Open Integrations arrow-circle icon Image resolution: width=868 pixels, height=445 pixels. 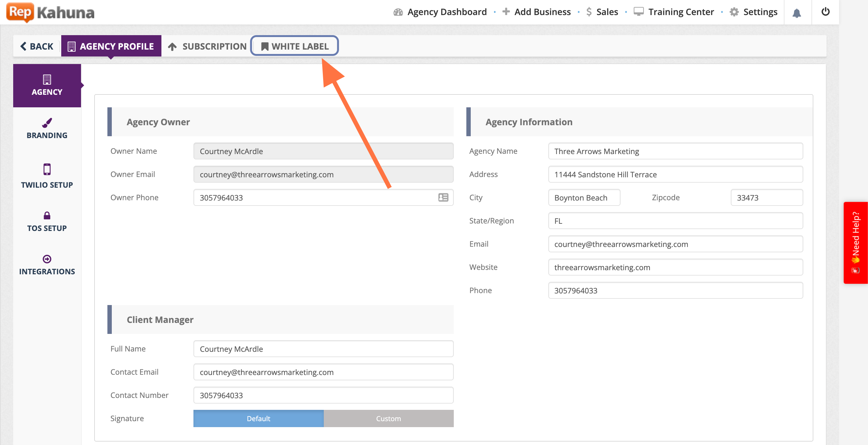tap(47, 259)
